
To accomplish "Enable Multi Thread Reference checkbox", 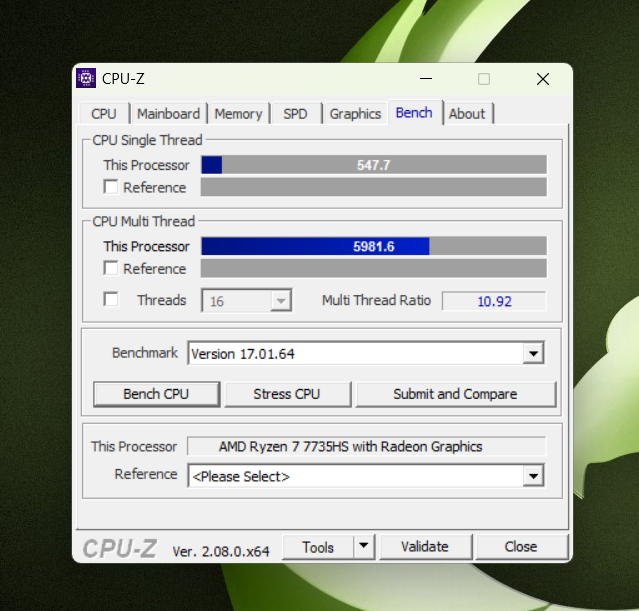I will tap(111, 268).
